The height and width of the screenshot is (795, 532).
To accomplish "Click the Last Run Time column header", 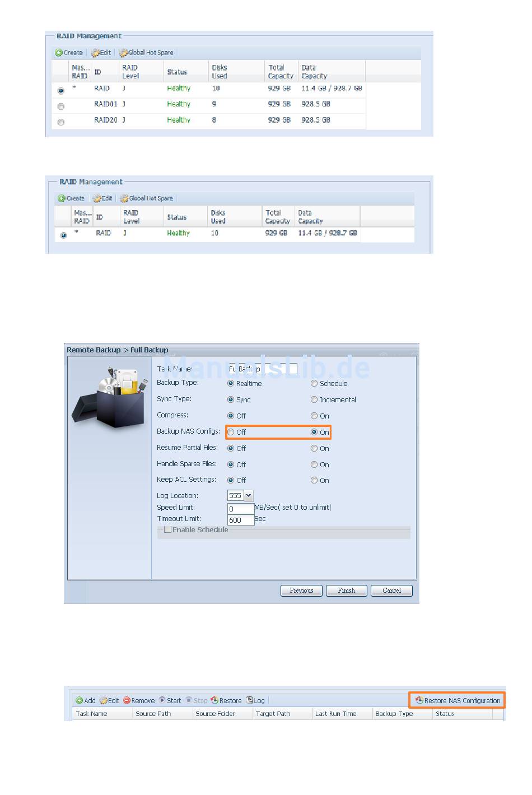I will 336,714.
